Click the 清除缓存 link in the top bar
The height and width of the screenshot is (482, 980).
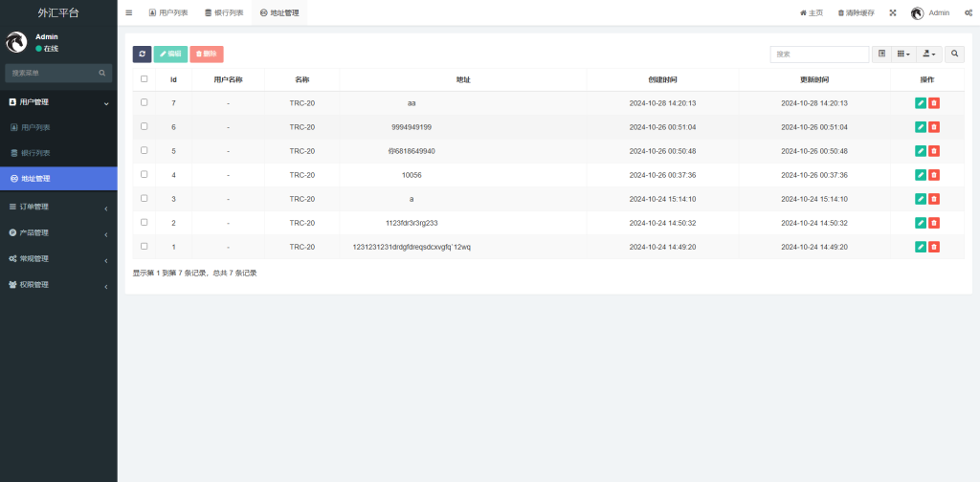856,13
